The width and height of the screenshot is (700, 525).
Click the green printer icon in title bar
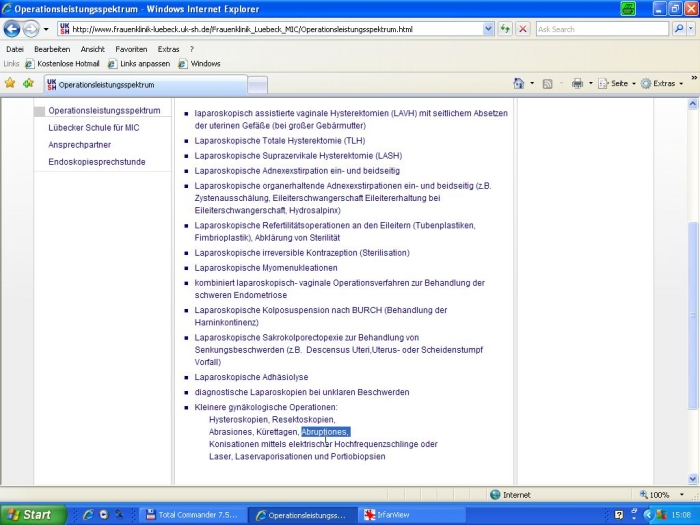click(x=628, y=9)
